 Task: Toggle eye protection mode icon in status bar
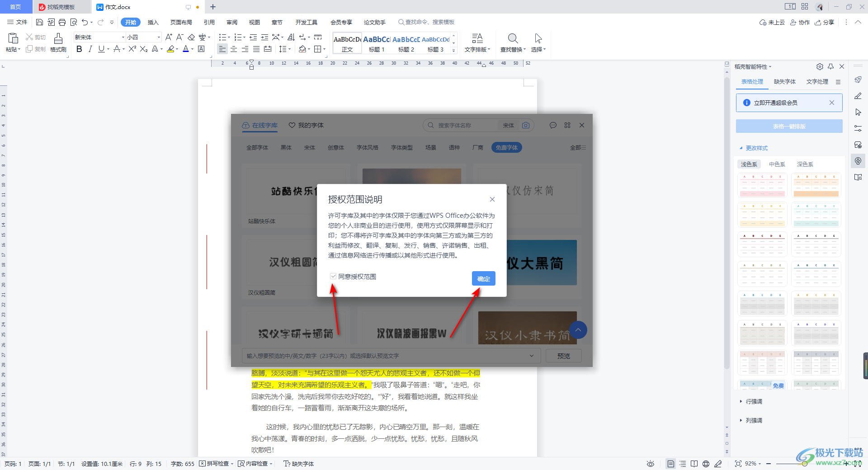point(651,464)
